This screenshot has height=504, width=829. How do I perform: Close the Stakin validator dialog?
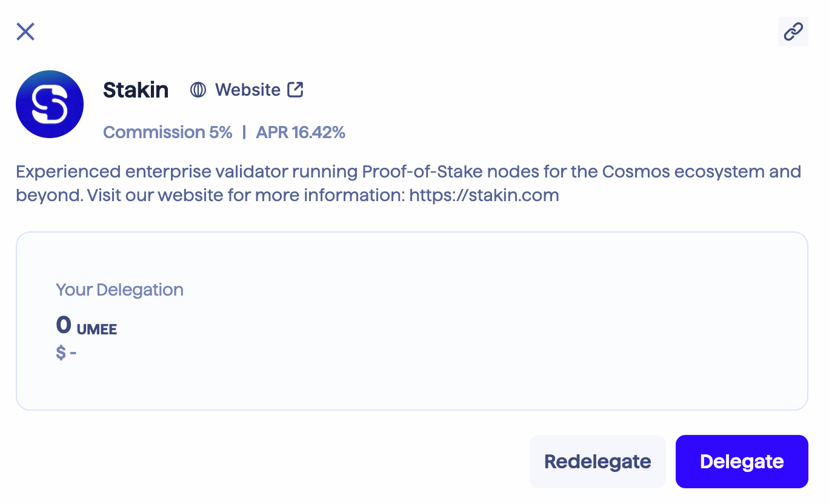pos(25,31)
